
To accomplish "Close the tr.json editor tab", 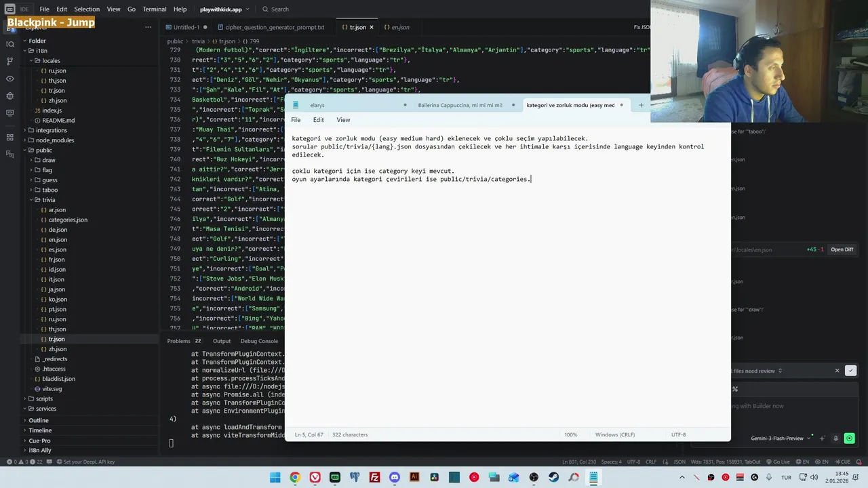I will click(372, 27).
